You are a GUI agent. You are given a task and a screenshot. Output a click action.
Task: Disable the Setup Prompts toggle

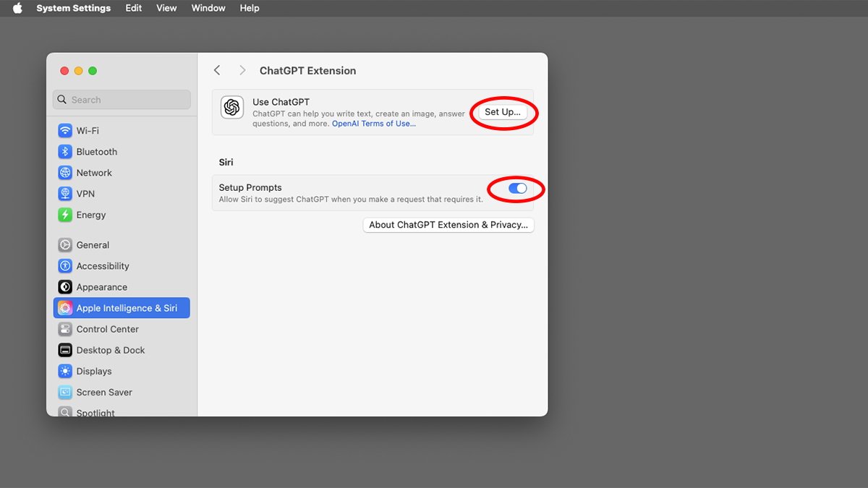[x=517, y=189]
